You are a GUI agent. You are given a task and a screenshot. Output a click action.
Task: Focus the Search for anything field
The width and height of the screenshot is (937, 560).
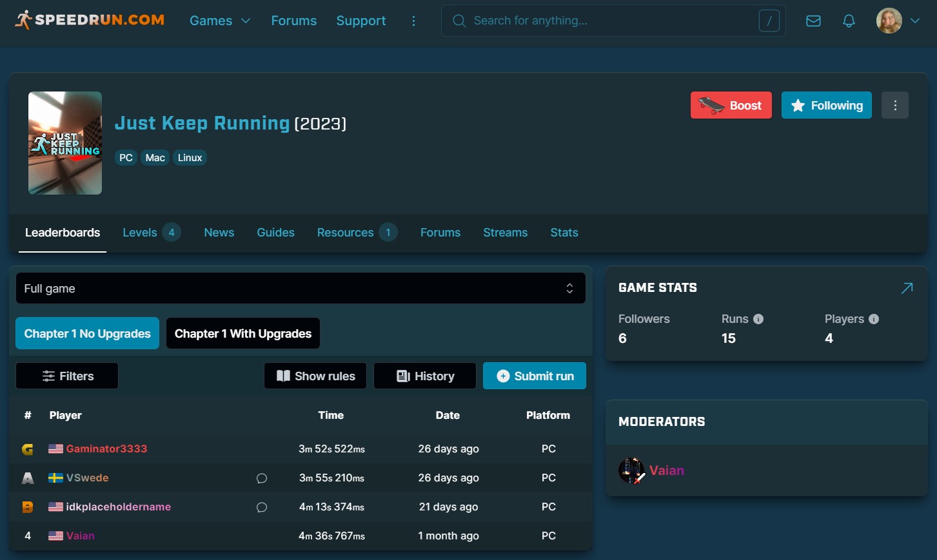click(x=613, y=21)
